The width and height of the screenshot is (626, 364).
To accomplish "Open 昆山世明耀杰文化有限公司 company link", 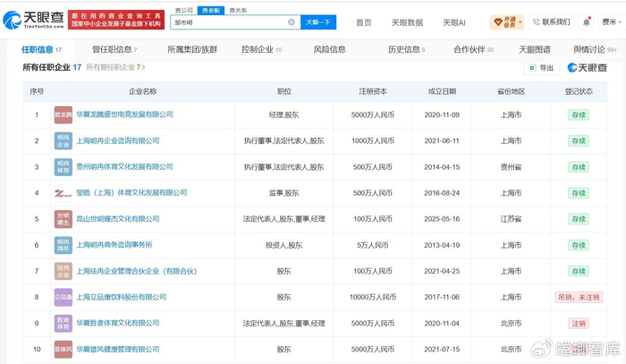I will pyautogui.click(x=118, y=219).
